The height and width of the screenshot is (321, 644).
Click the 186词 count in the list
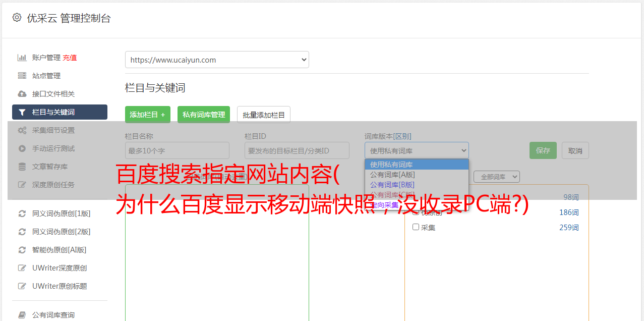point(569,212)
